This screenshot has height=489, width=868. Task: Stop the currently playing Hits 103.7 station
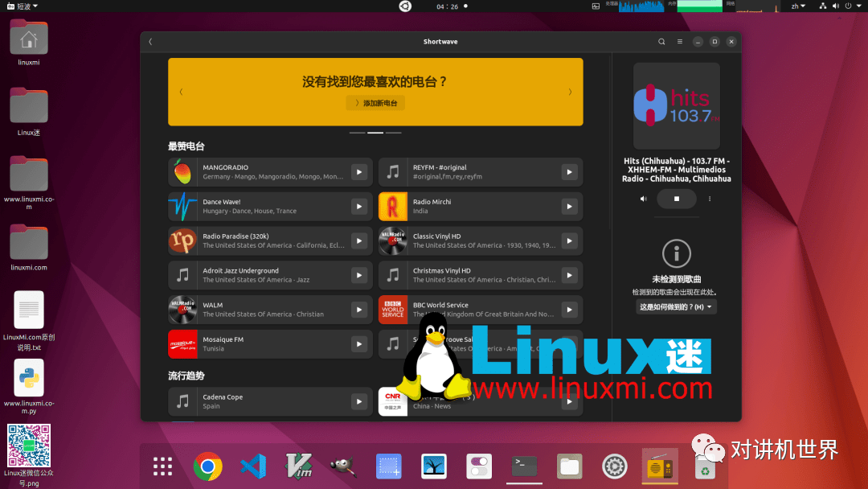click(x=677, y=199)
